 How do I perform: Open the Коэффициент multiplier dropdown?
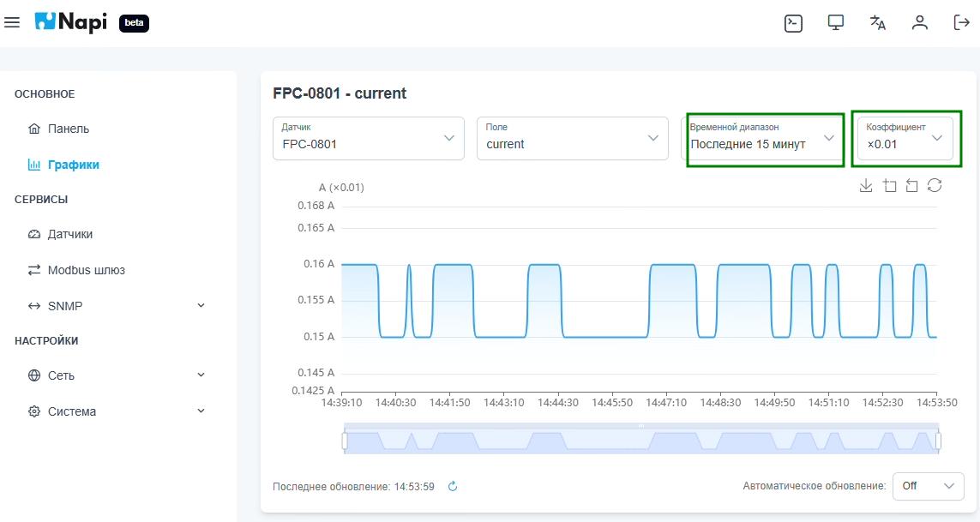tap(905, 139)
